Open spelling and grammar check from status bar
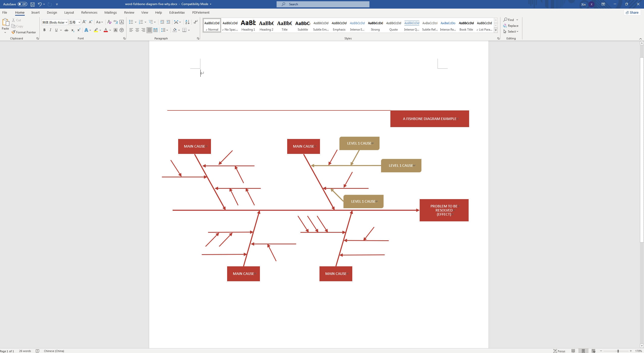Screen dimensions: 644x353 click(37, 351)
